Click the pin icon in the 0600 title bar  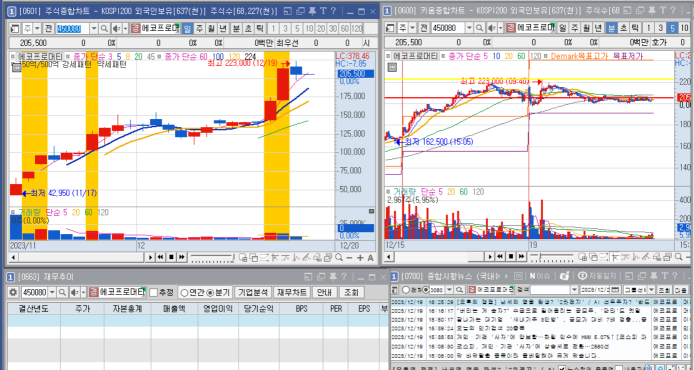(x=652, y=10)
